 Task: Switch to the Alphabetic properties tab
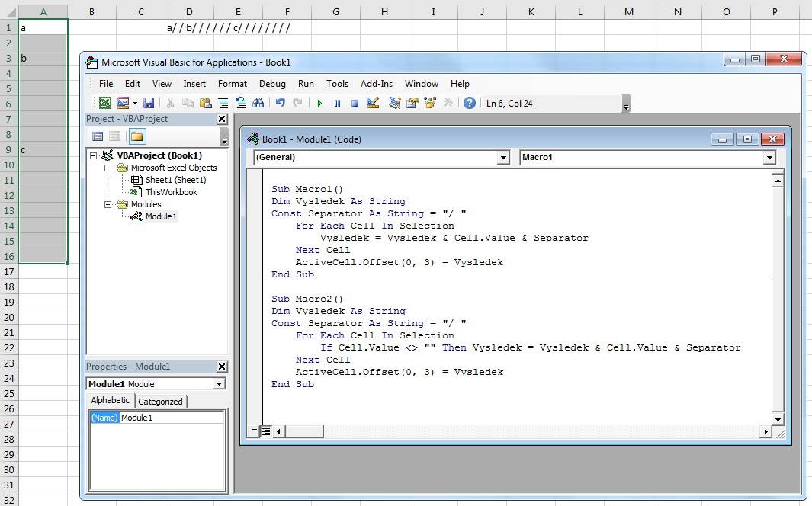point(111,400)
